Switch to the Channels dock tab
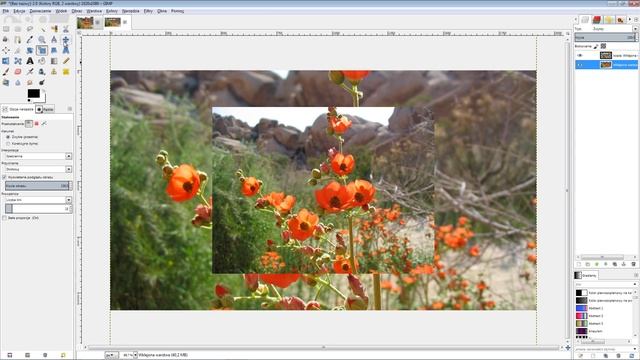The image size is (640, 360). coord(597,19)
